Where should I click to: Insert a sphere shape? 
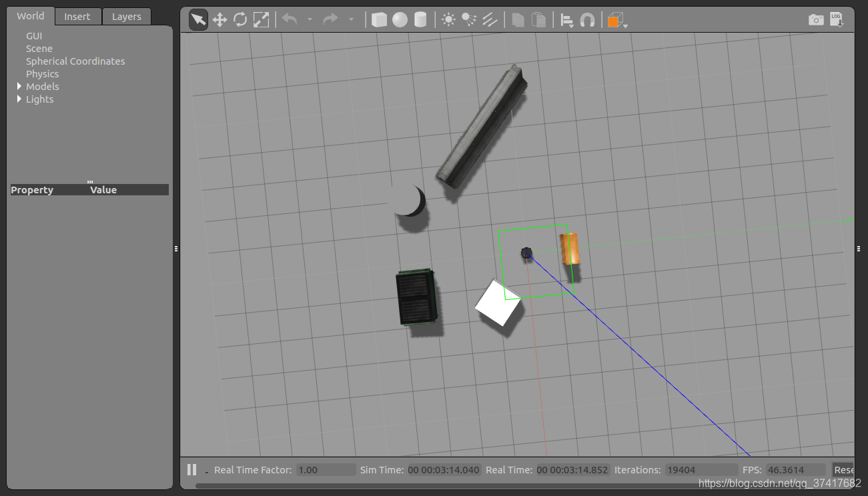[400, 20]
